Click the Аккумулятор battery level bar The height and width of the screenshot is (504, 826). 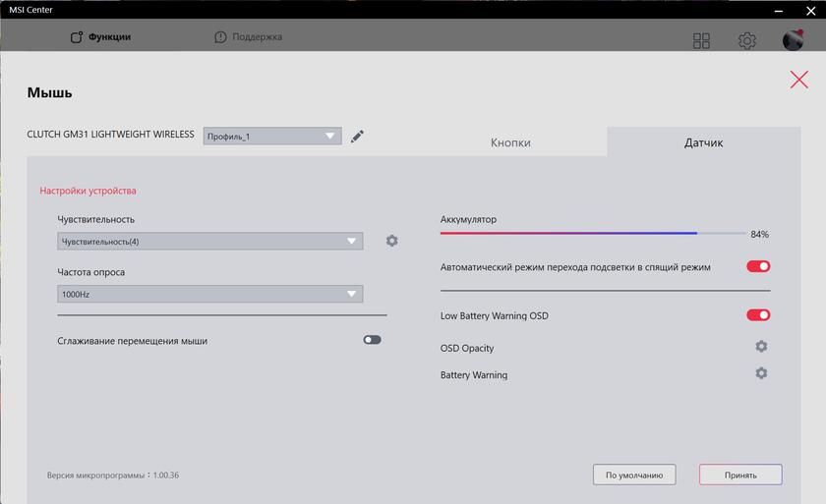coord(593,234)
